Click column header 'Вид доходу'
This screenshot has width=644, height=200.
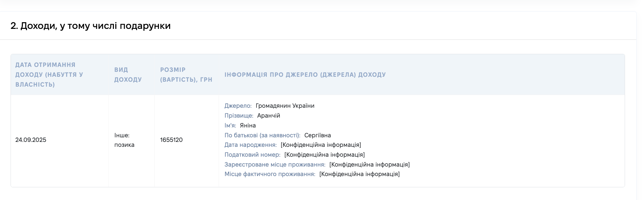[x=128, y=75]
